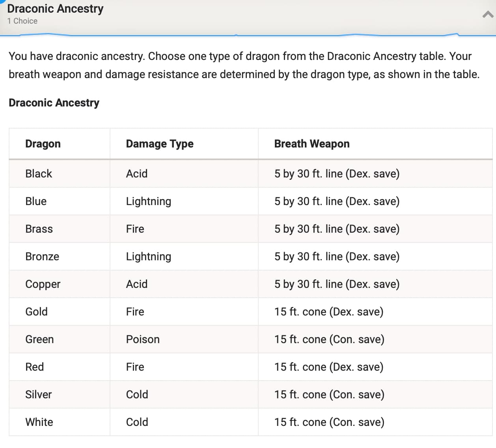Click the Brass dragon name cell
Viewport: 496px width, 448px height.
[60, 229]
